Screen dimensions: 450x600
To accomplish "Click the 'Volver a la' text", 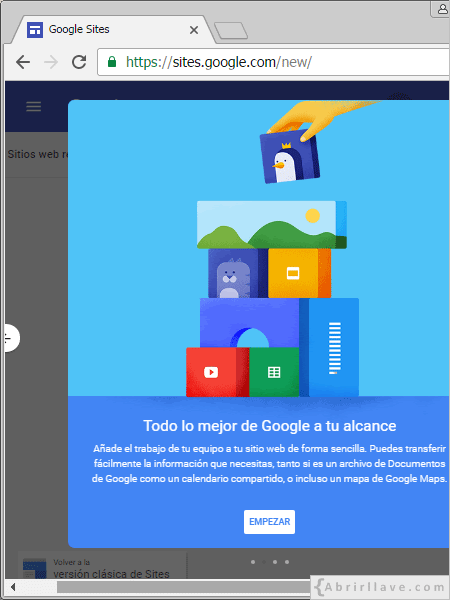I will (x=72, y=562).
